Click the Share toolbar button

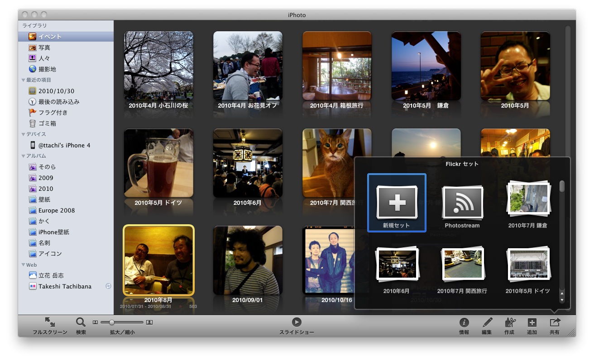coord(555,323)
